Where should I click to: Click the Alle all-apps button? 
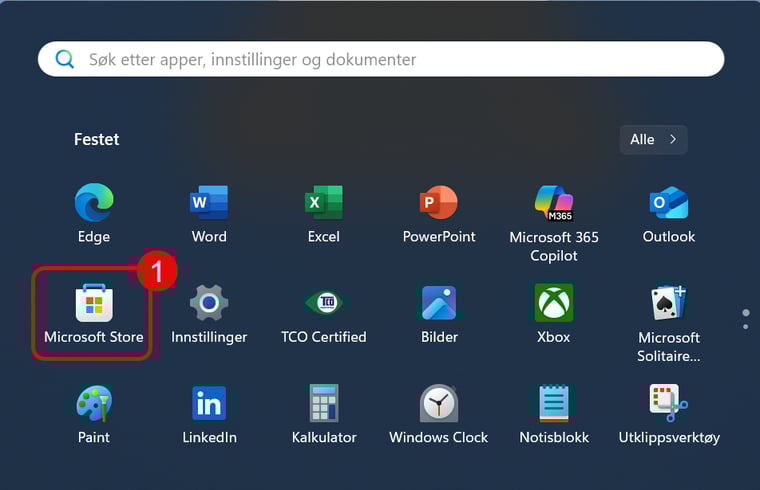[x=653, y=140]
